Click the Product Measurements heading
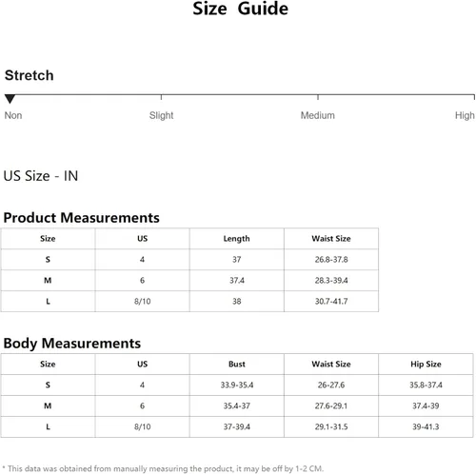 pyautogui.click(x=81, y=218)
